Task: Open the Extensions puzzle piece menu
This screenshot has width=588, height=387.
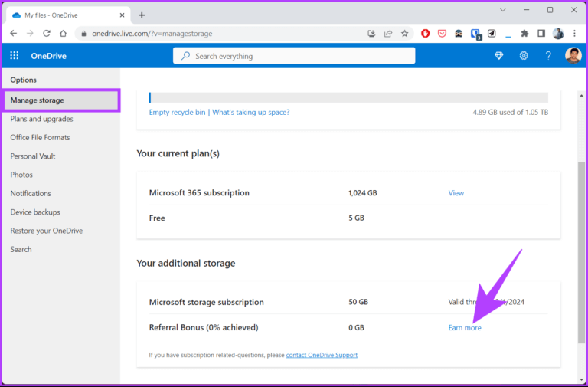Action: [524, 34]
